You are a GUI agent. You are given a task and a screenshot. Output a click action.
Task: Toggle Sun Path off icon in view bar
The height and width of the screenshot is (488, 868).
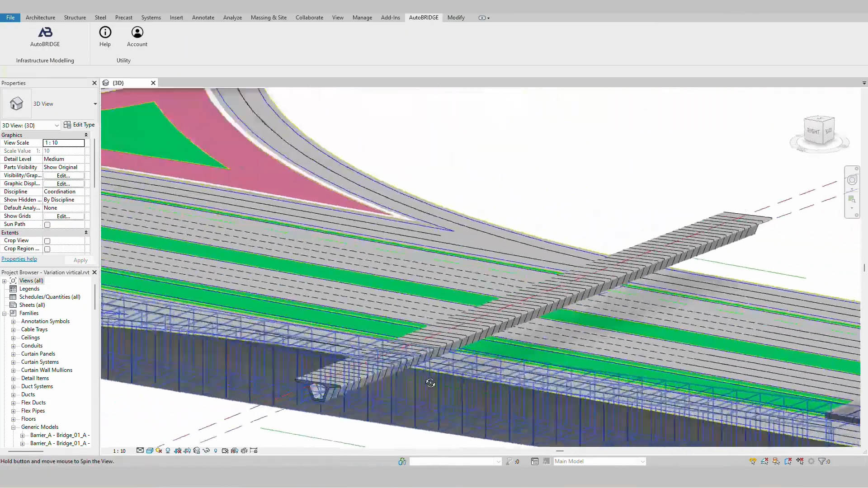pos(159,450)
